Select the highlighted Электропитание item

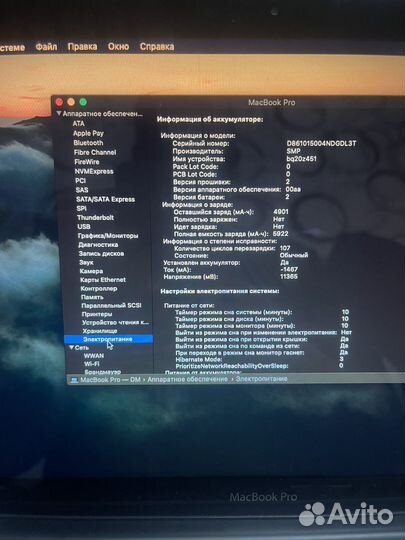[108, 339]
